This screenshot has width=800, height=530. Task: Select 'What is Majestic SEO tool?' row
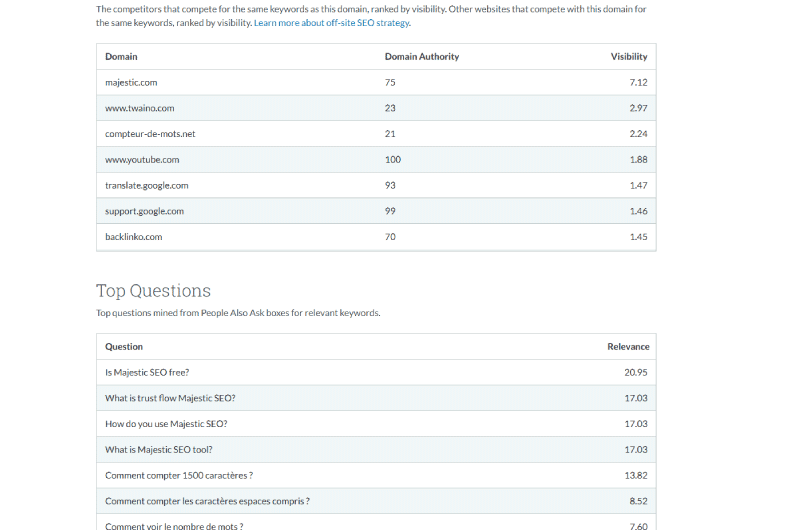[x=376, y=449]
